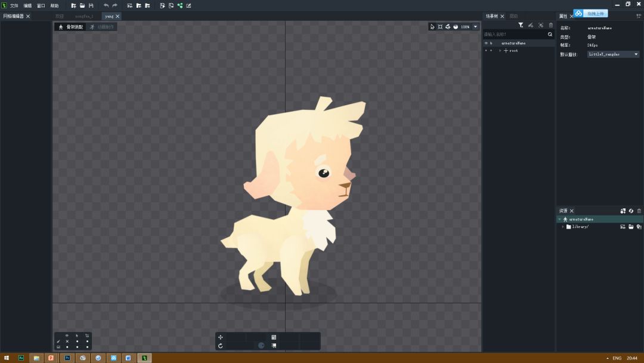Open the 文件 menu
Viewport: 644px width, 363px height.
tap(14, 5)
